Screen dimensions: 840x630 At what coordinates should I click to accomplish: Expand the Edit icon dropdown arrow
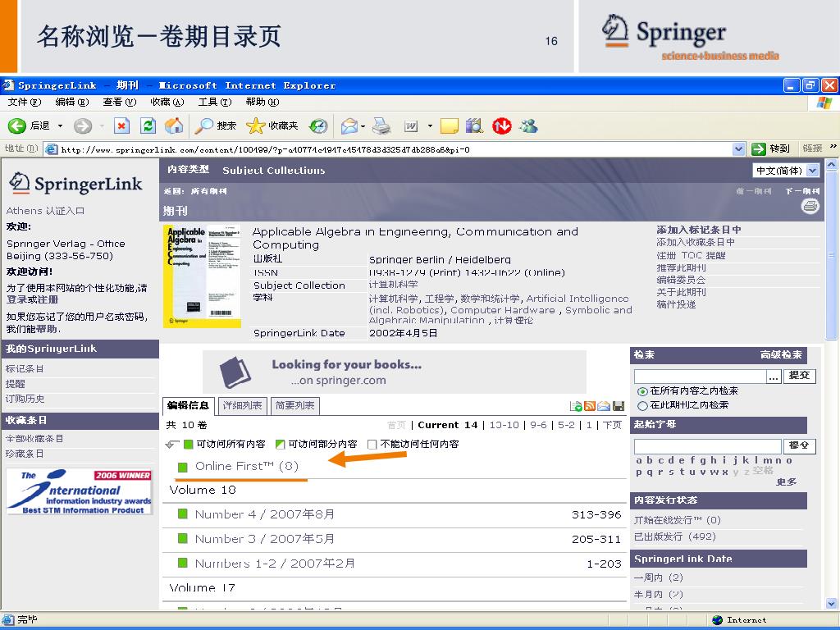[x=430, y=126]
